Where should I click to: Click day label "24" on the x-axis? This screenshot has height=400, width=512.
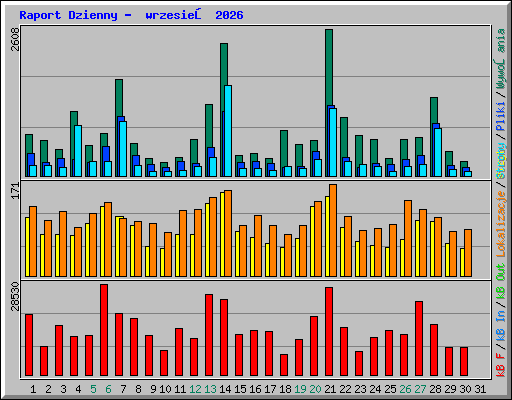coord(375,389)
